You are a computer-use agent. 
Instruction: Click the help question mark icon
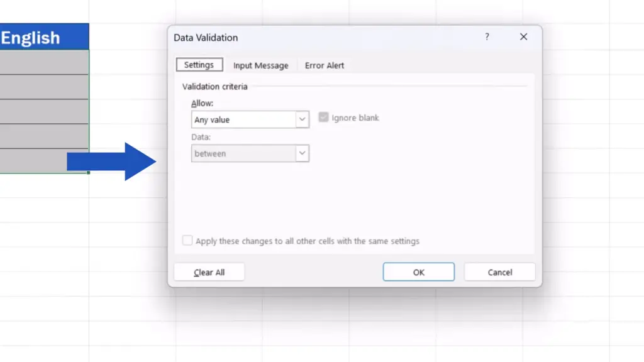487,37
